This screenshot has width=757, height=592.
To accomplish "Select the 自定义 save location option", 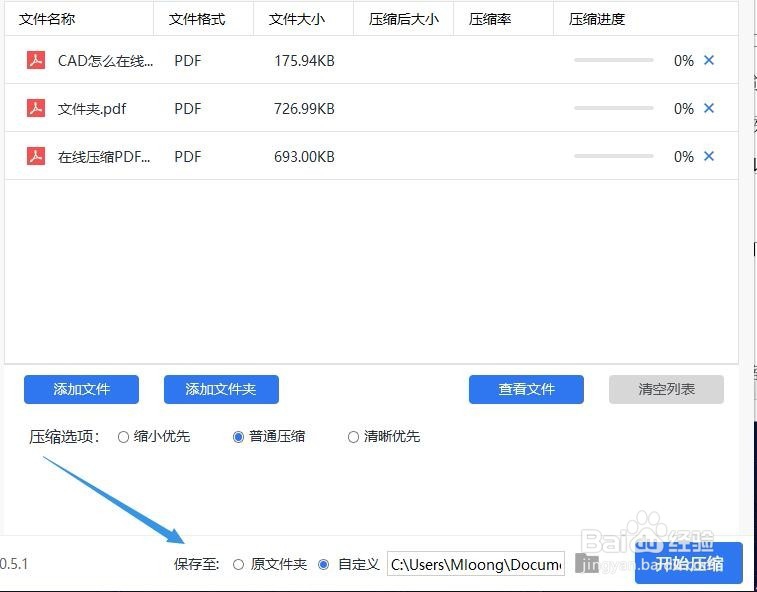I will click(x=323, y=564).
